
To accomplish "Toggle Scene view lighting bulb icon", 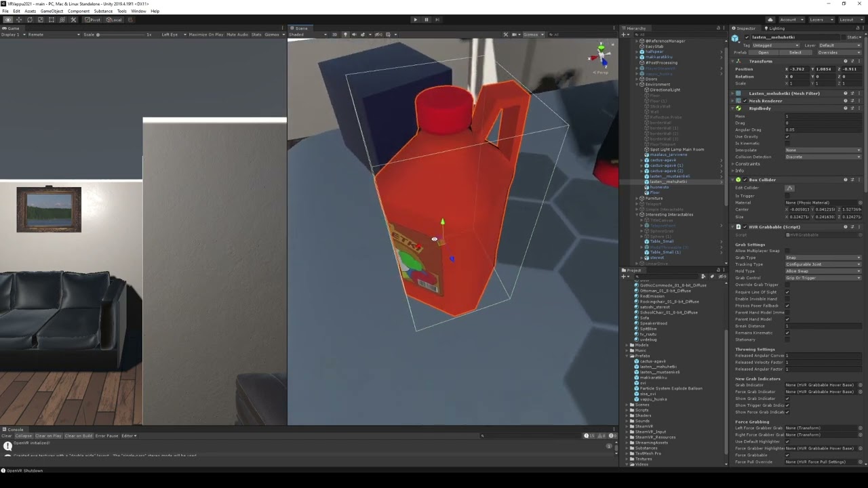I will click(x=345, y=35).
